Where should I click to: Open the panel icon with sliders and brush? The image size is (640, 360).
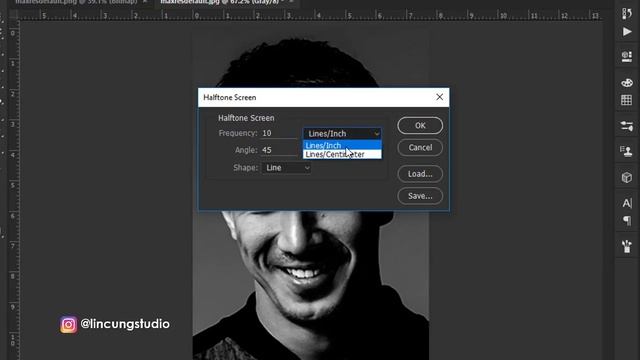(627, 126)
